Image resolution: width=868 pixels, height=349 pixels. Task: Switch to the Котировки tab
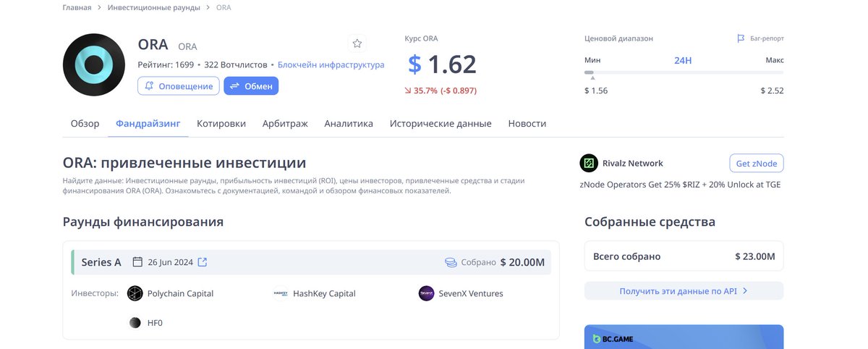(221, 124)
